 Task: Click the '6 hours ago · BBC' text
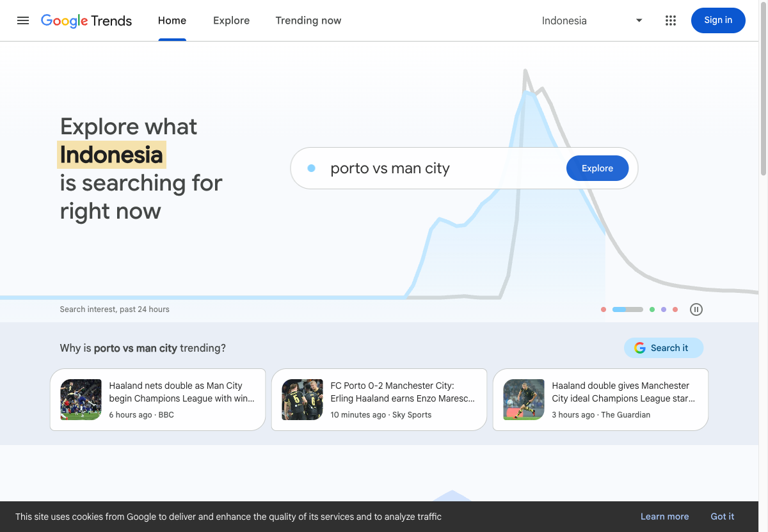click(x=141, y=415)
